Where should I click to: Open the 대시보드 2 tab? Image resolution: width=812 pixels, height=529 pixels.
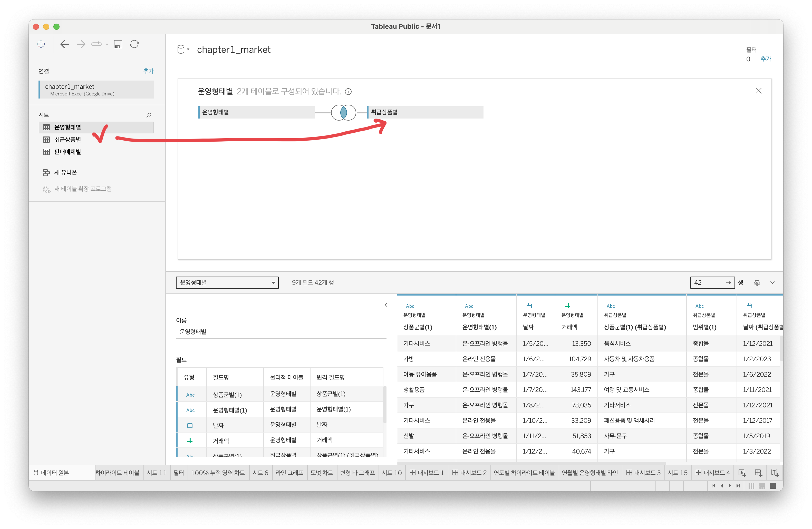coord(469,473)
